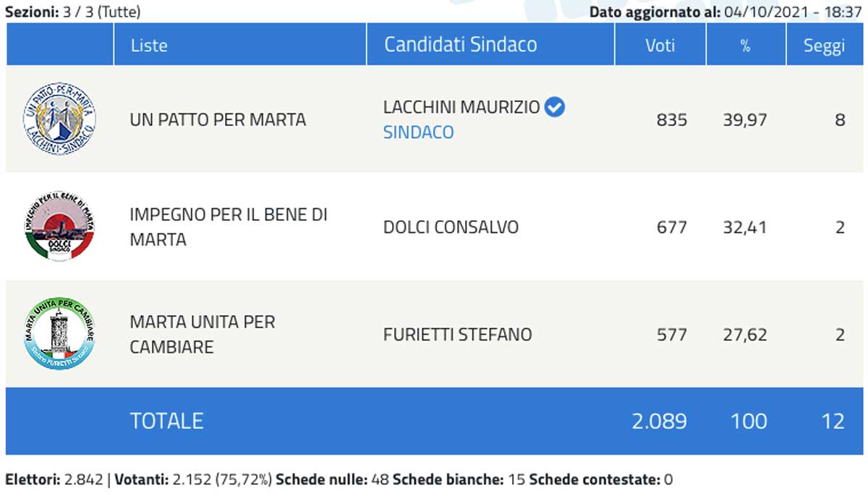Screen dimensions: 868x496
Task: Click the percentage column header
Action: coord(745,45)
